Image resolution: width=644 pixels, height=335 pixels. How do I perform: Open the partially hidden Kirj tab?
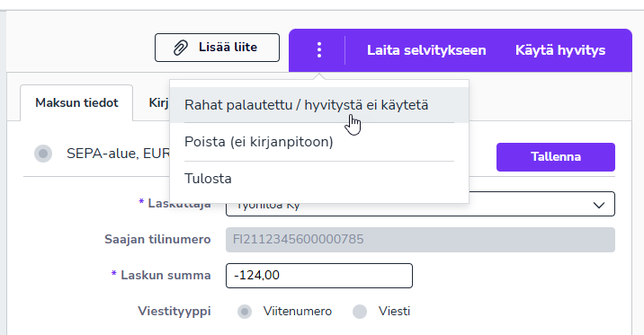[x=158, y=102]
